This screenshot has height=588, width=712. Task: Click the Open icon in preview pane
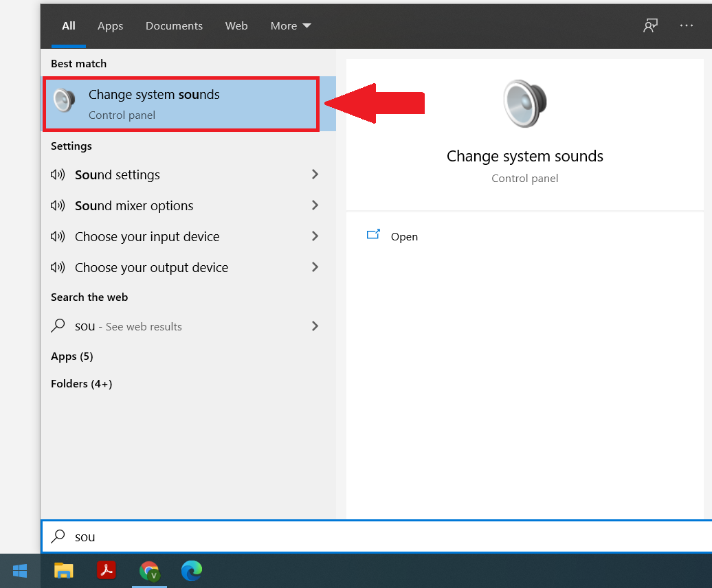pyautogui.click(x=373, y=234)
